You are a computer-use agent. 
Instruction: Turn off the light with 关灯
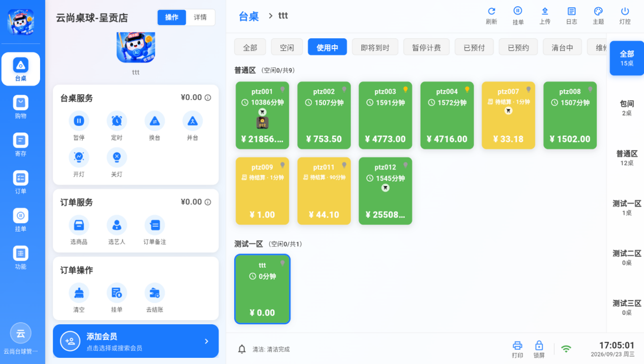(x=116, y=157)
